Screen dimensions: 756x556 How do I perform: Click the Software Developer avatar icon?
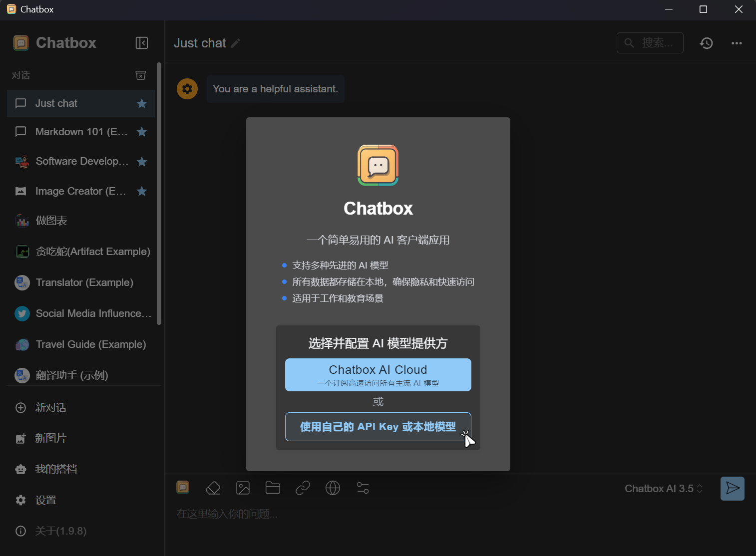pos(22,161)
